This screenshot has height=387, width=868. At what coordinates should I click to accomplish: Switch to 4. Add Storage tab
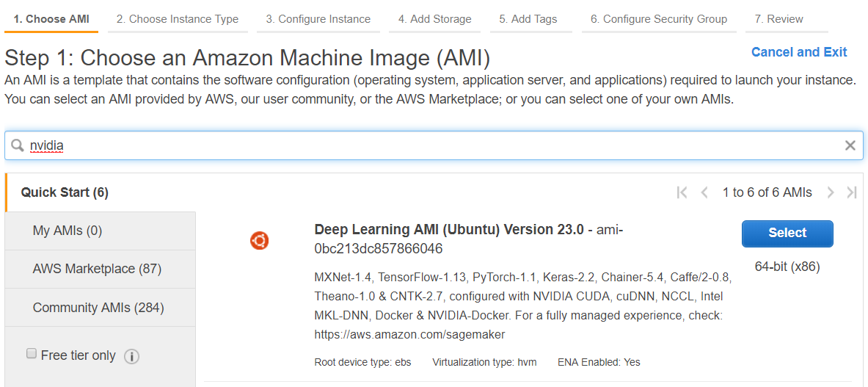434,19
